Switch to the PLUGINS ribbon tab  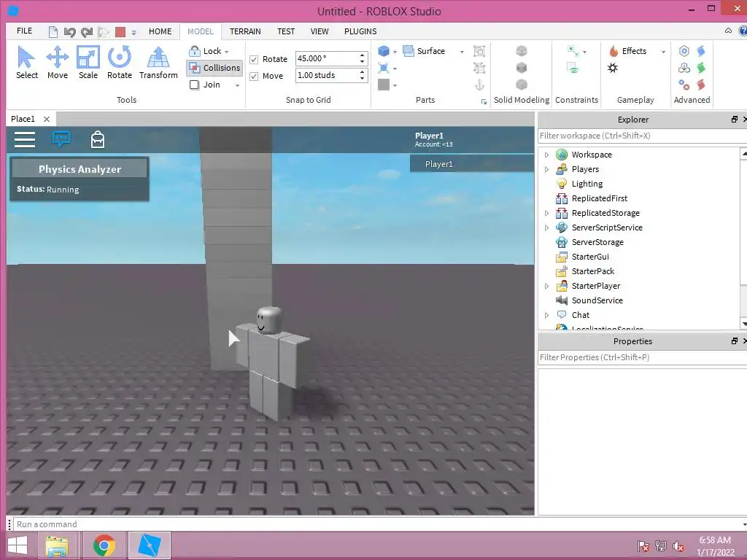pos(360,31)
